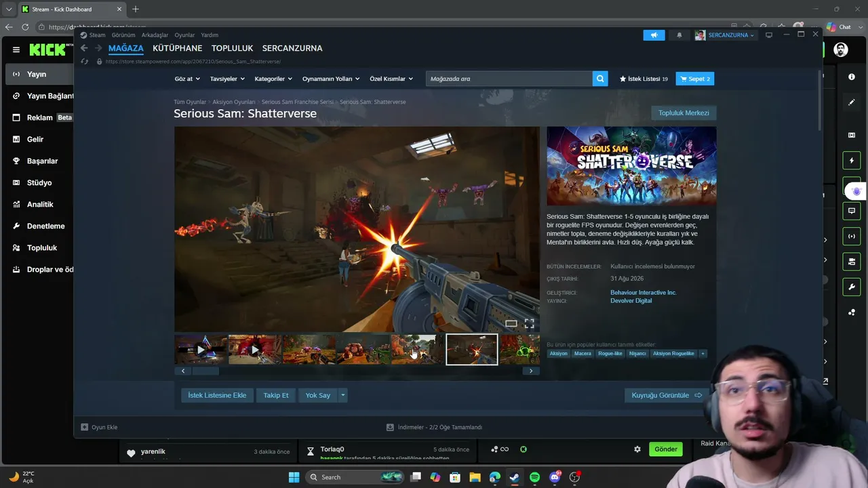Image resolution: width=868 pixels, height=488 pixels.
Task: Switch to TOPLULUK tab
Action: click(x=232, y=48)
